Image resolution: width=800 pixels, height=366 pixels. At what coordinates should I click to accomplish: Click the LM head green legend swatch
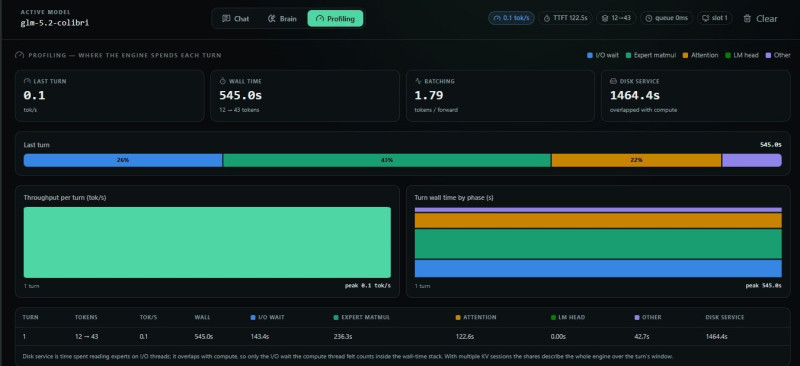[728, 55]
